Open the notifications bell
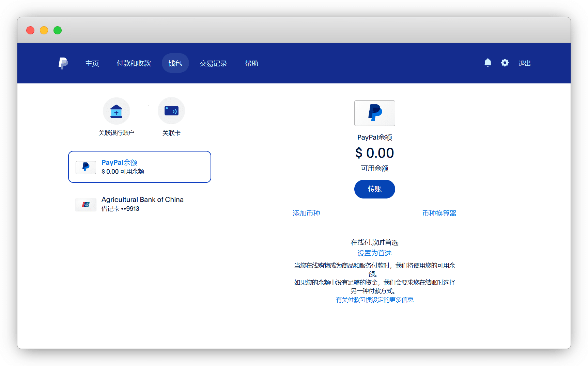 488,63
